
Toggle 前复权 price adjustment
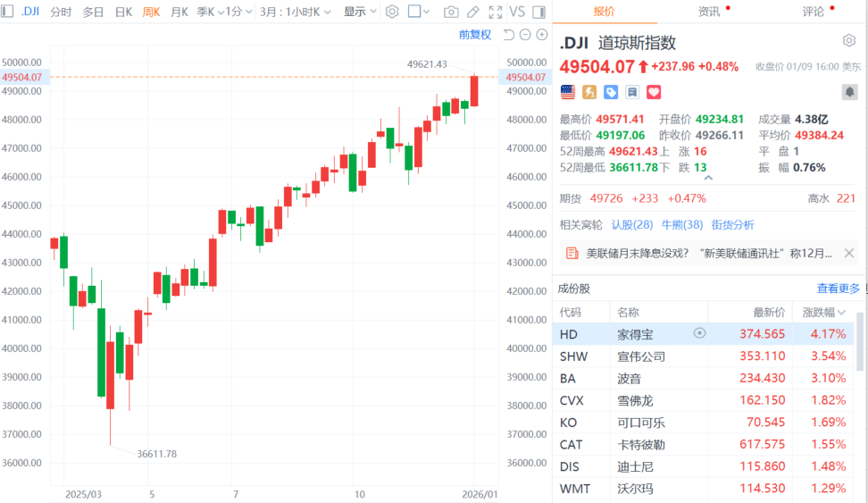[475, 34]
